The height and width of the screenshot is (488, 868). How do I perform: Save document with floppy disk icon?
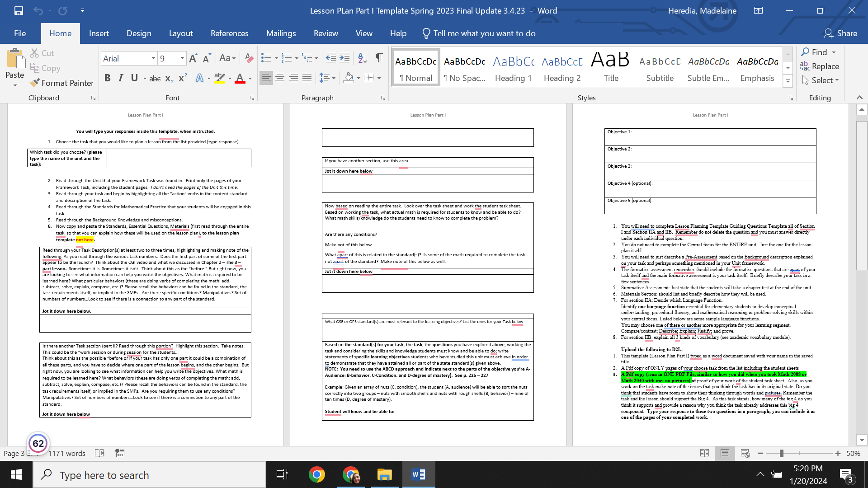19,10
